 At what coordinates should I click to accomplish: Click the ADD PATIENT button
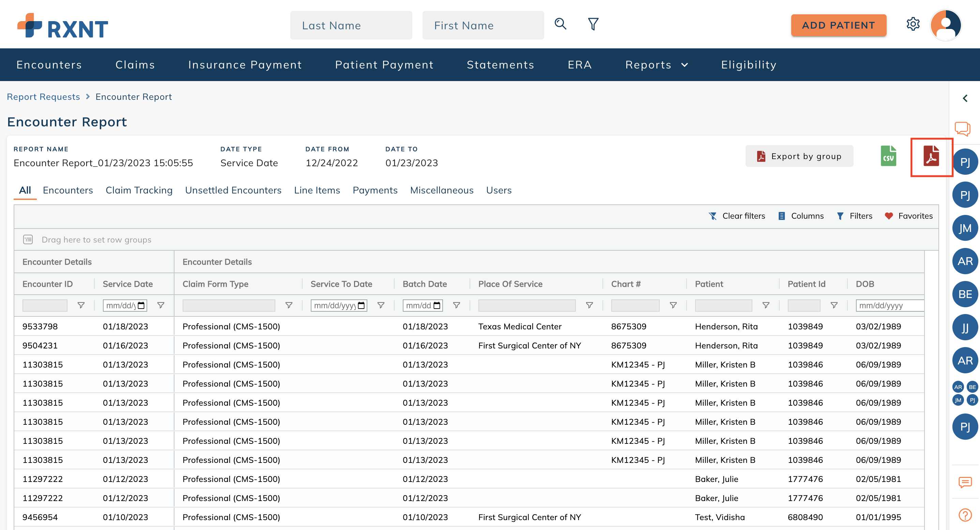[x=839, y=25]
